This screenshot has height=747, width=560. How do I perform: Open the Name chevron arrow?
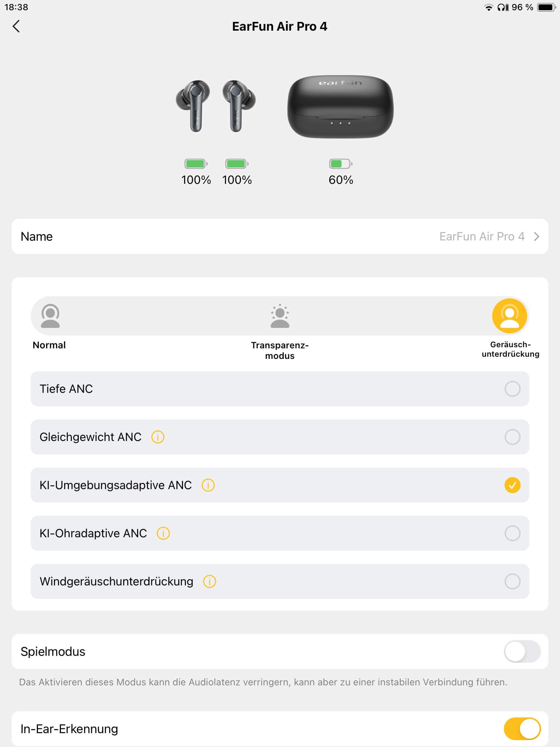point(537,236)
